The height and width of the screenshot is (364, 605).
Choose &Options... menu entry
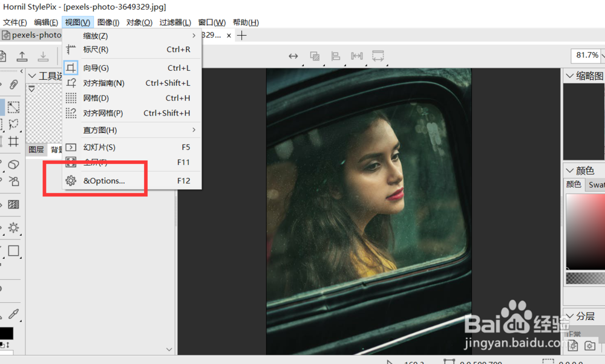pos(132,180)
